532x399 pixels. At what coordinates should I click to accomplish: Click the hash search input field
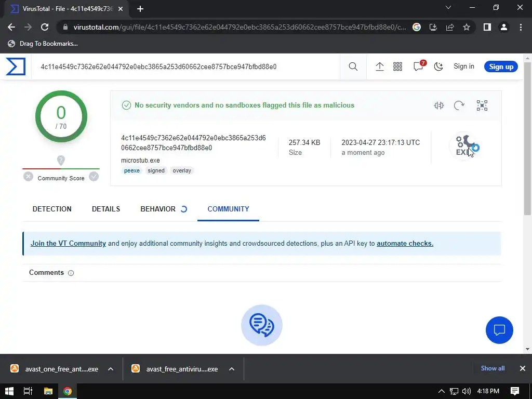[x=185, y=66]
